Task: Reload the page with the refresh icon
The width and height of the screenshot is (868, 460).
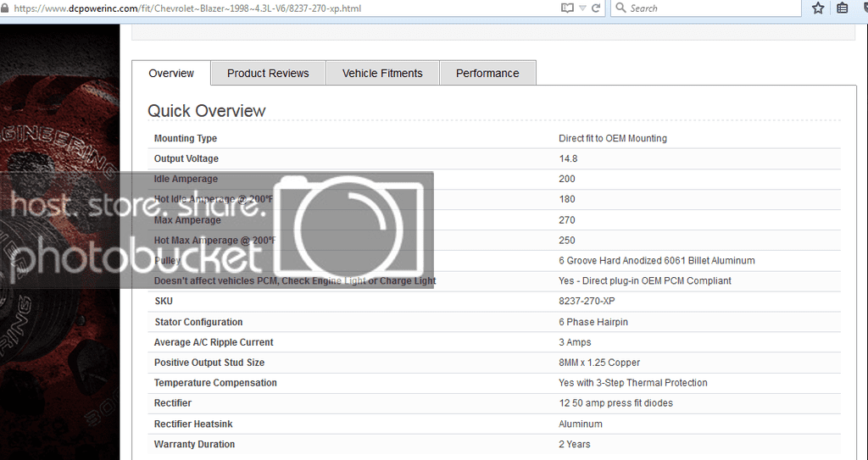Action: (x=596, y=8)
